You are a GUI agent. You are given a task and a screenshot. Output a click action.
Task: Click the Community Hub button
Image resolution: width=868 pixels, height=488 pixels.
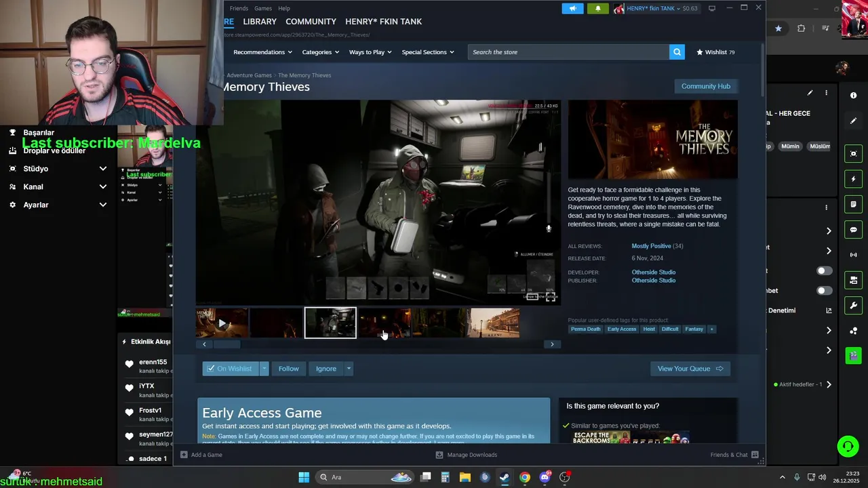pyautogui.click(x=706, y=86)
